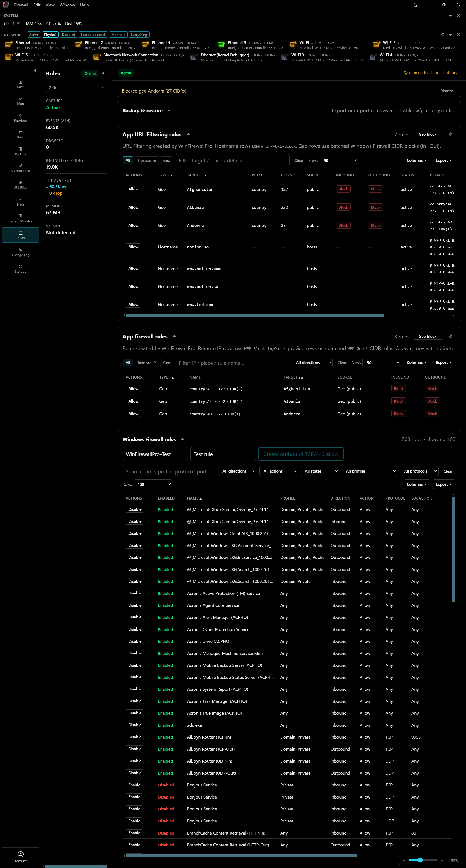This screenshot has width=466, height=868.
Task: Open the Edit menu
Action: (x=37, y=5)
